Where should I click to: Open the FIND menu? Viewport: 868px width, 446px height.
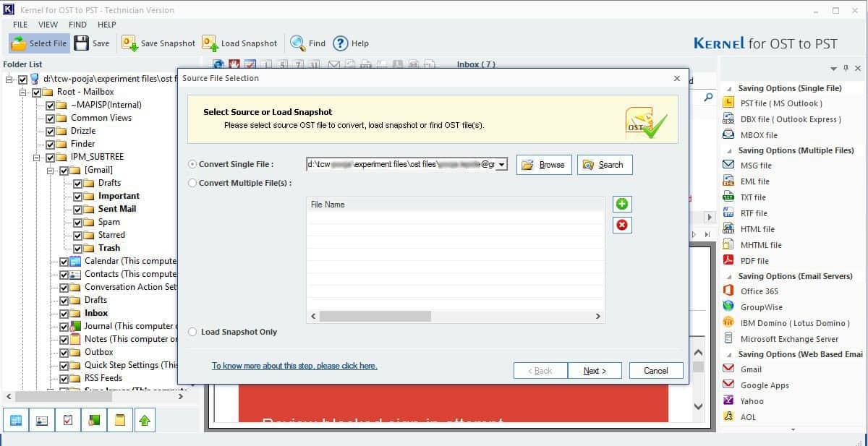click(77, 25)
